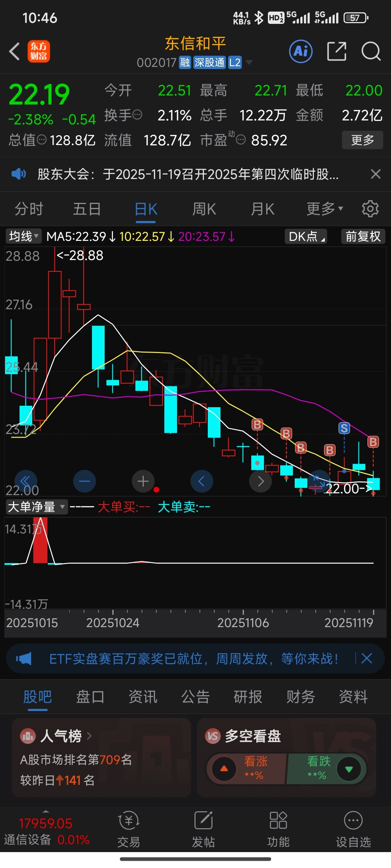Screen dimensions: 391x868
Task: Tap the 融 margin trading badge
Action: [185, 63]
